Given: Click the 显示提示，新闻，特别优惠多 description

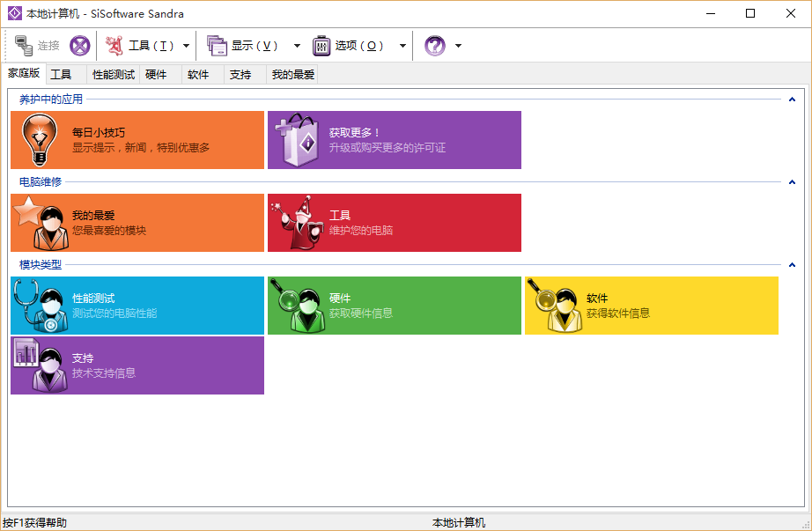Looking at the screenshot, I should [x=141, y=148].
